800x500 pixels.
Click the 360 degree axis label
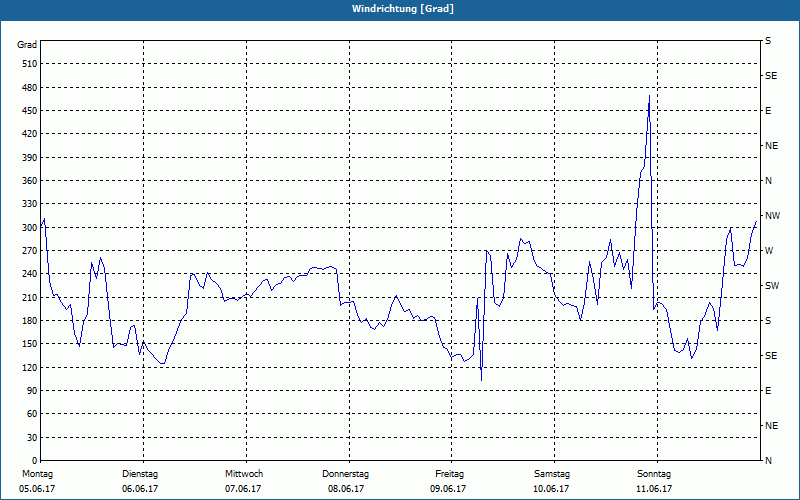click(30, 181)
